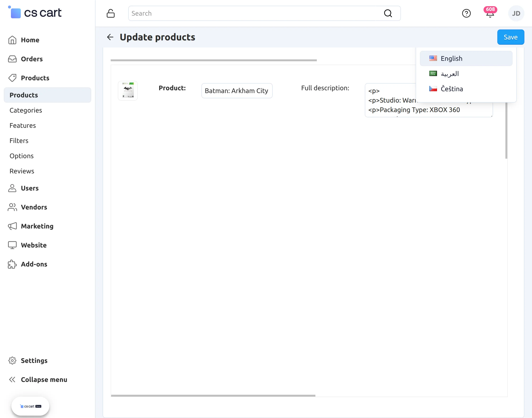Viewport: 532px width, 418px height.
Task: Click the top horizontal scrollbar
Action: [x=214, y=60]
